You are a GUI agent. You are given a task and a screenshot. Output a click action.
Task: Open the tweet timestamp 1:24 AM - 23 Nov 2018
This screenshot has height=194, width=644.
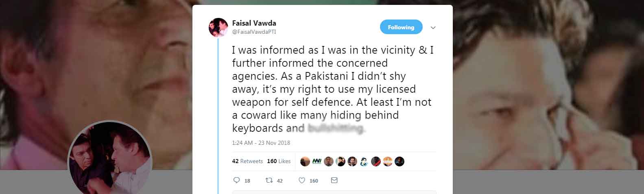[261, 143]
